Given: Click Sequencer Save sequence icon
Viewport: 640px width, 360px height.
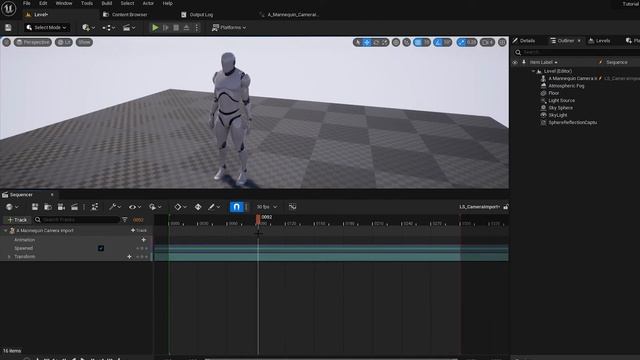Looking at the screenshot, I should pyautogui.click(x=35, y=207).
